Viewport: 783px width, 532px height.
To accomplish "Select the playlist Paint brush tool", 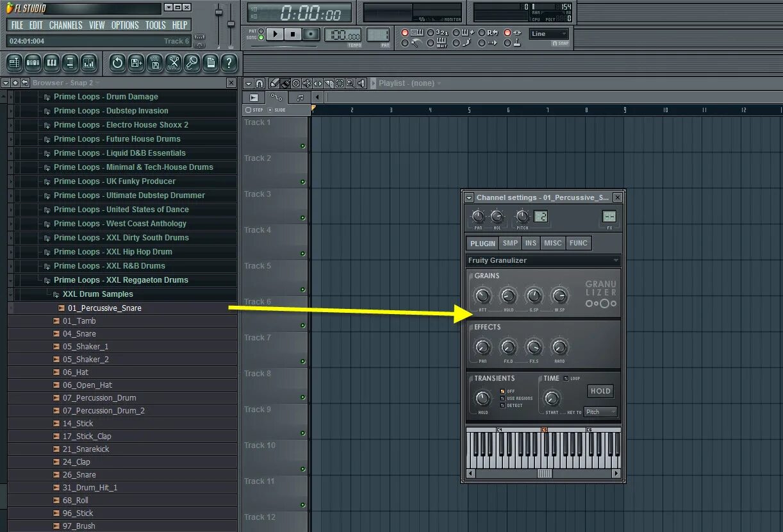I will [285, 83].
